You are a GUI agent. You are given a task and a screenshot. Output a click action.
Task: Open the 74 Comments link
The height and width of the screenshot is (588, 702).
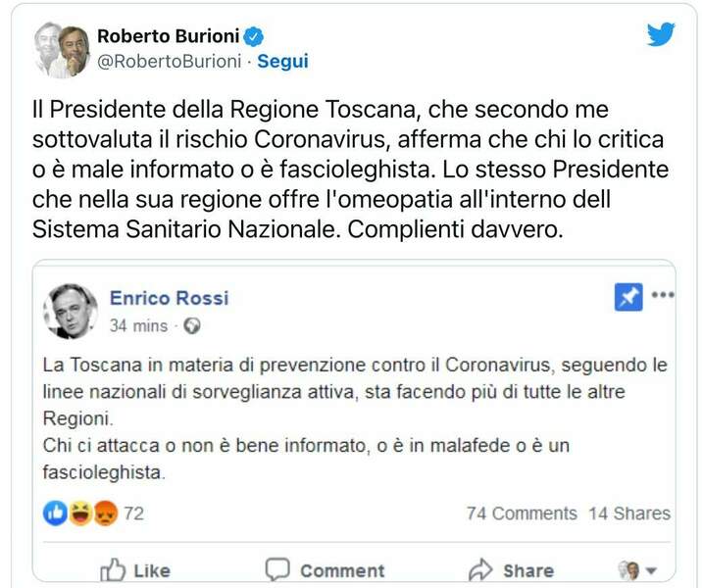click(x=522, y=514)
